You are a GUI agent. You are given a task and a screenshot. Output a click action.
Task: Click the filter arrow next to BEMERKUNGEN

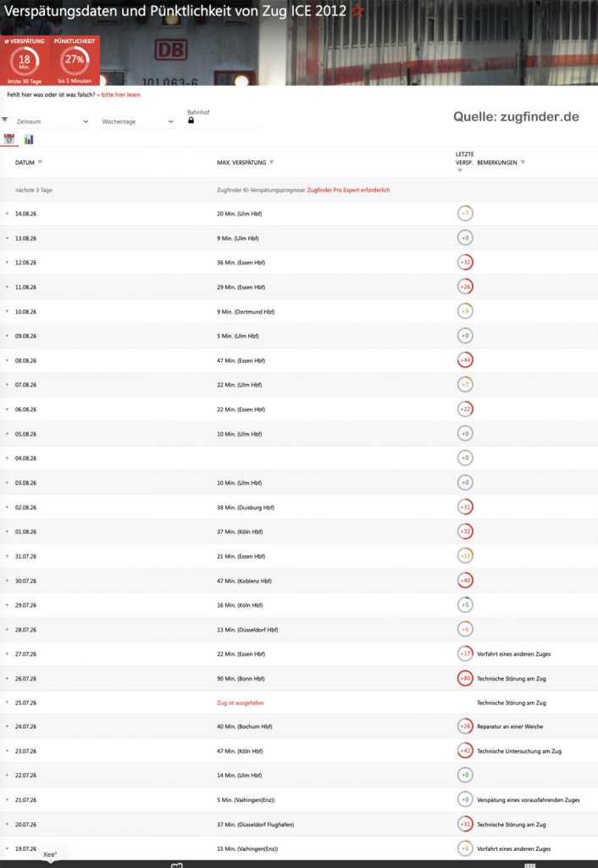[x=523, y=162]
